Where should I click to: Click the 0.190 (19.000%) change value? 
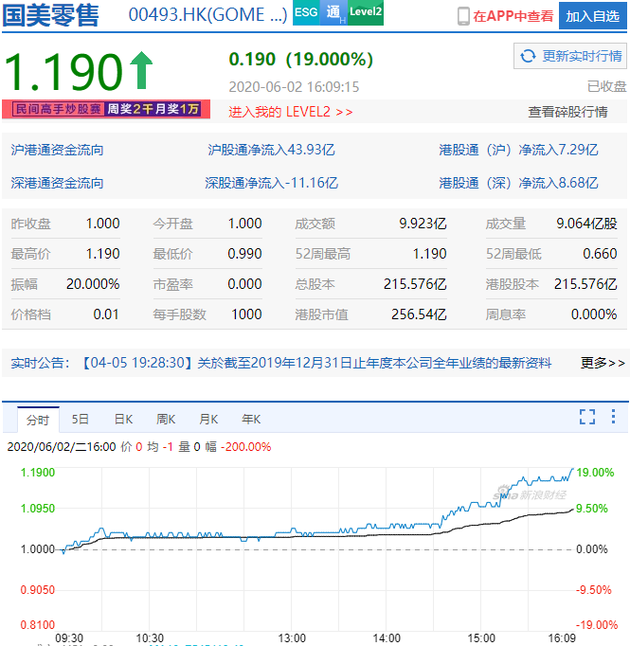[x=301, y=59]
